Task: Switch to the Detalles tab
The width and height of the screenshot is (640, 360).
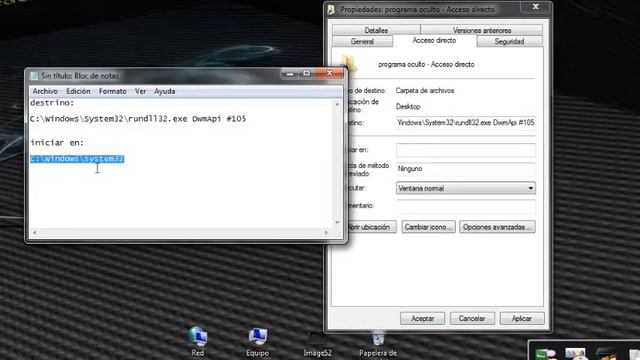Action: coord(376,30)
